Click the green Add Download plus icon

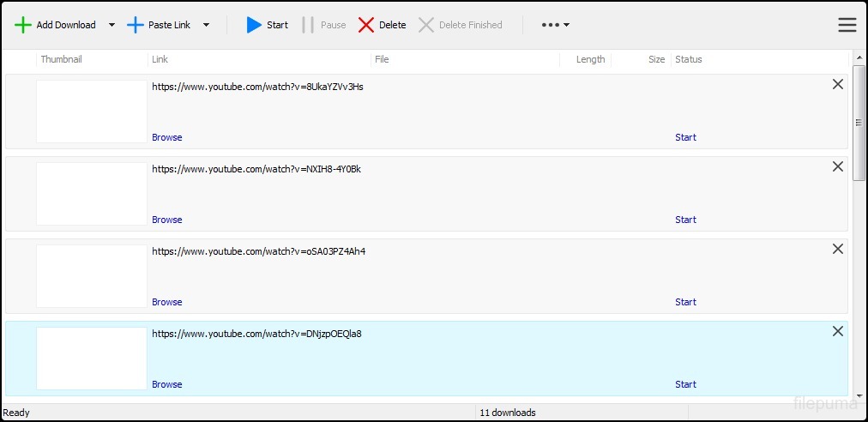click(23, 25)
